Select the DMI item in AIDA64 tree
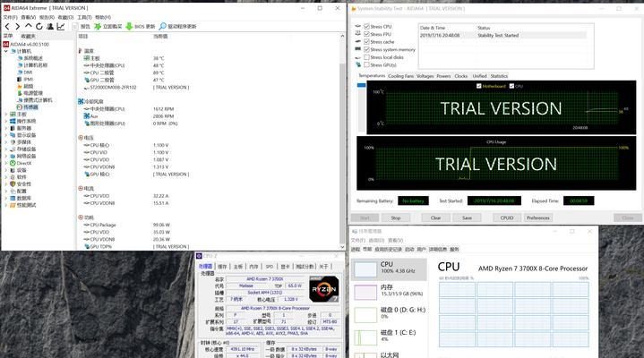Viewport: 644px width, 358px height. (x=25, y=72)
